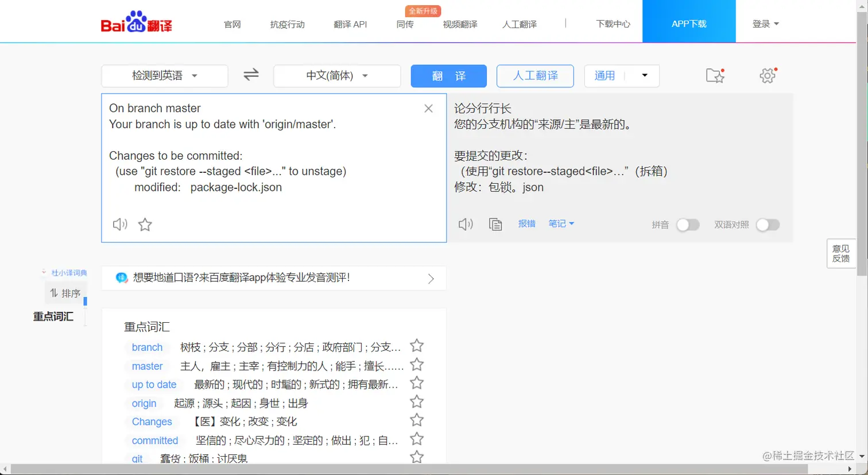Open the phrase link 'up to date'
Image resolution: width=868 pixels, height=475 pixels.
[x=154, y=385]
